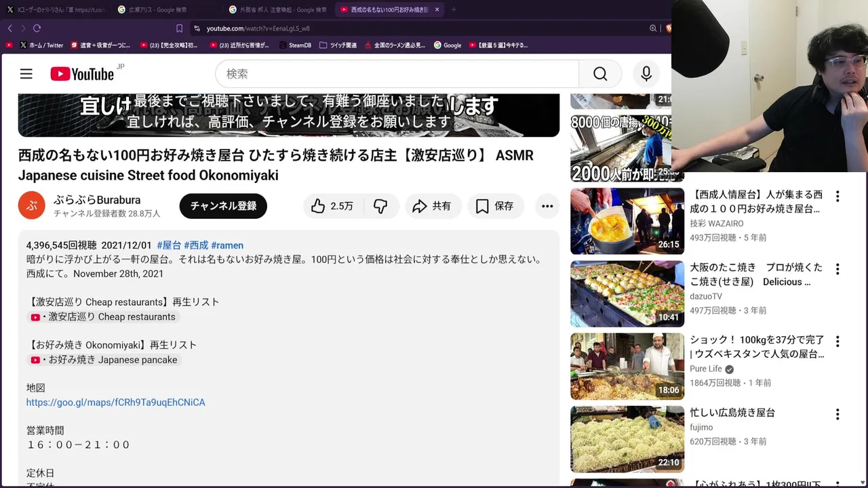
Task: Click the #屋台 hashtag
Action: pos(169,245)
